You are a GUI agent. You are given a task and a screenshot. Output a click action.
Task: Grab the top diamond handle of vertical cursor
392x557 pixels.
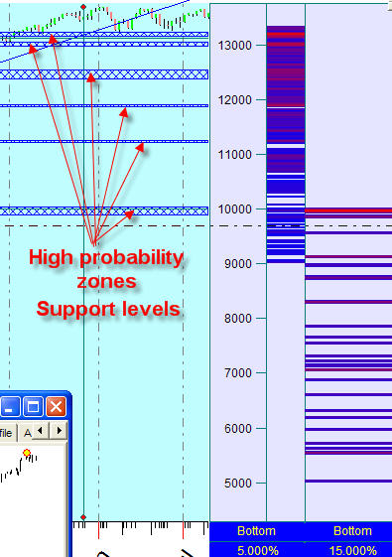83,7
